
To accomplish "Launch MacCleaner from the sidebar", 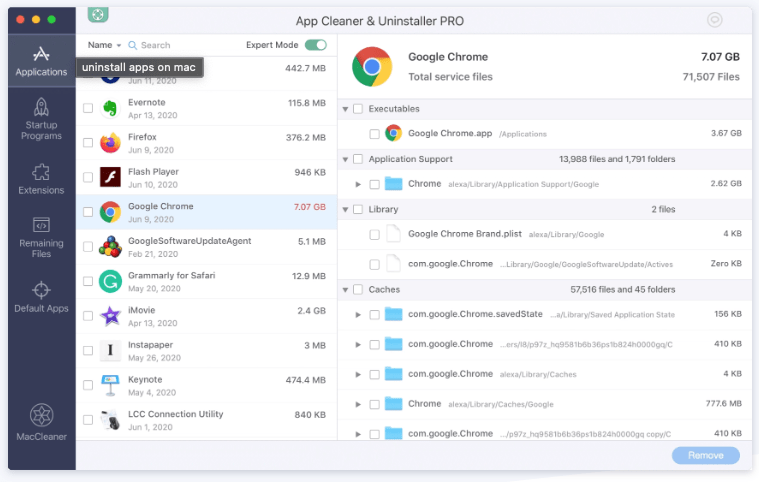I will coord(41,422).
